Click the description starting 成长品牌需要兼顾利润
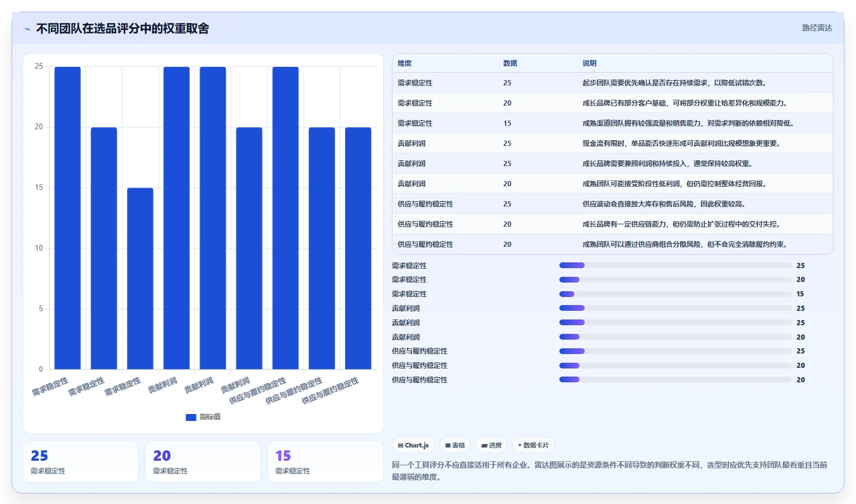This screenshot has width=856, height=504. tap(668, 164)
